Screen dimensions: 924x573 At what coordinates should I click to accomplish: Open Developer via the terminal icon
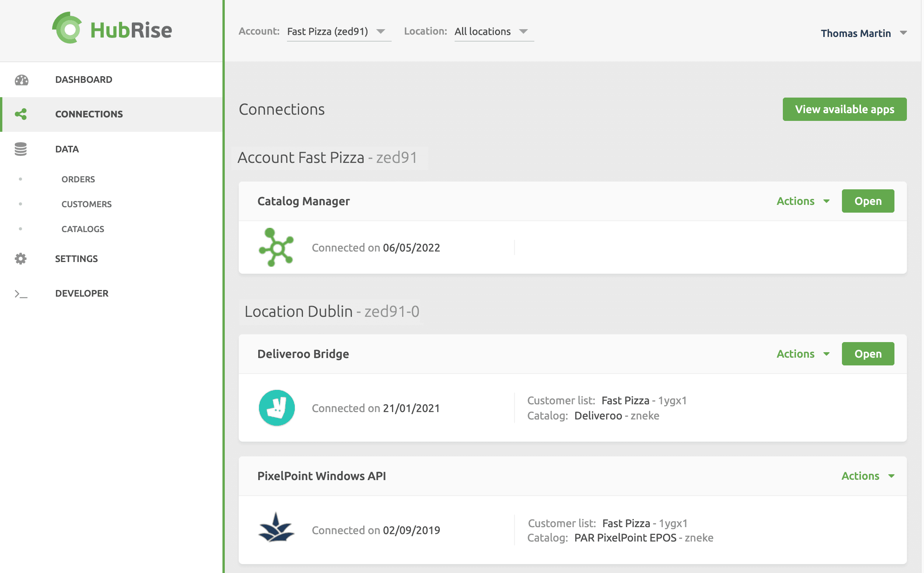(20, 293)
